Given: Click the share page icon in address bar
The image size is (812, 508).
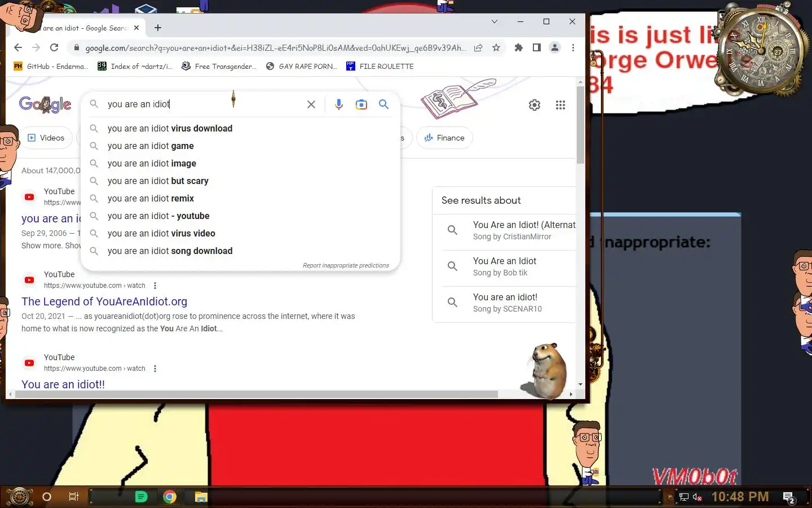Looking at the screenshot, I should point(478,48).
